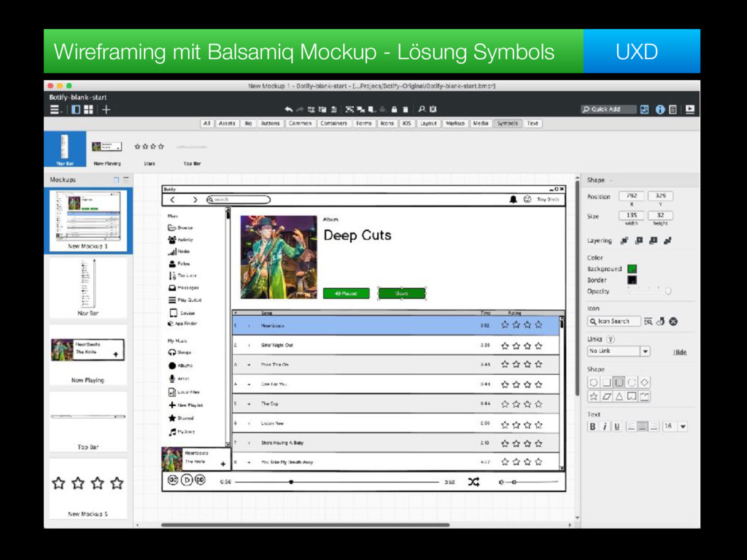Click the rewind button in player bar
This screenshot has width=747, height=560.
coord(173,480)
